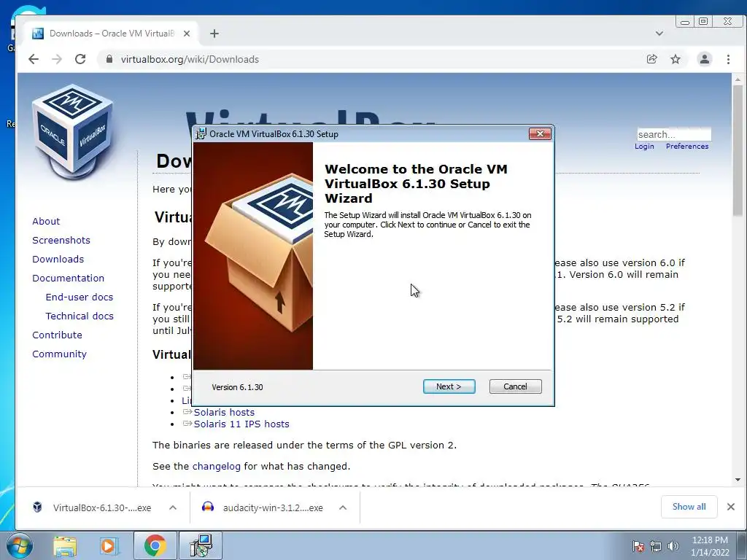Click the volume speaker tray icon
This screenshot has height=560, width=747.
point(673,546)
